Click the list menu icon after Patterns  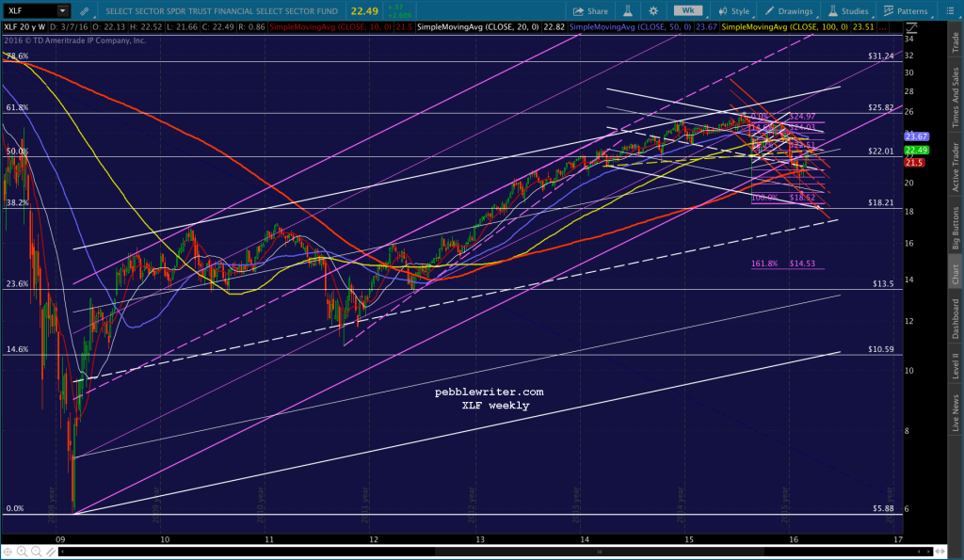point(950,11)
